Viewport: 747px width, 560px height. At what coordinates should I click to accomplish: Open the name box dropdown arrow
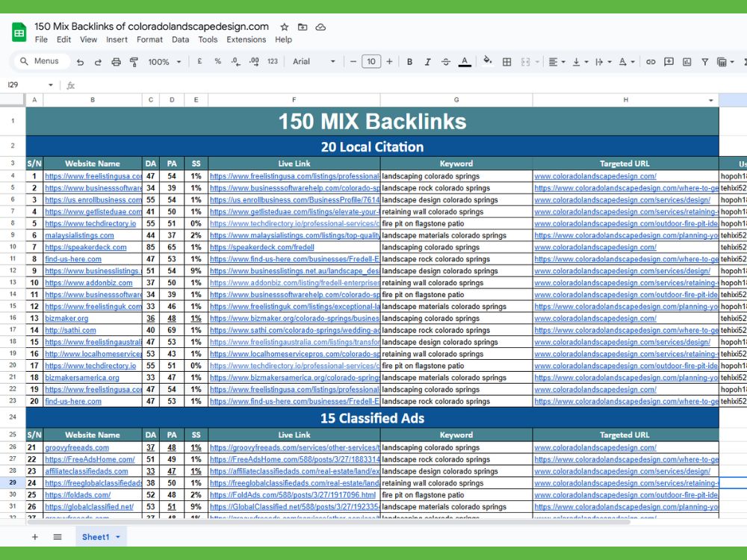coord(51,85)
